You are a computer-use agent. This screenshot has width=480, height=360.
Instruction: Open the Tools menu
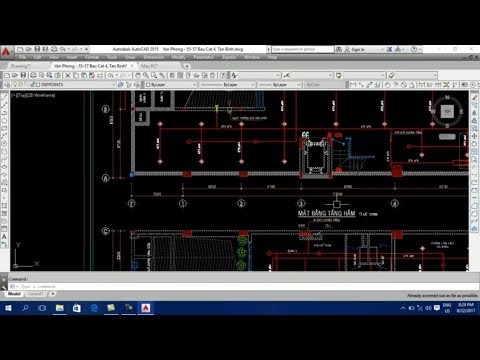tap(112, 57)
